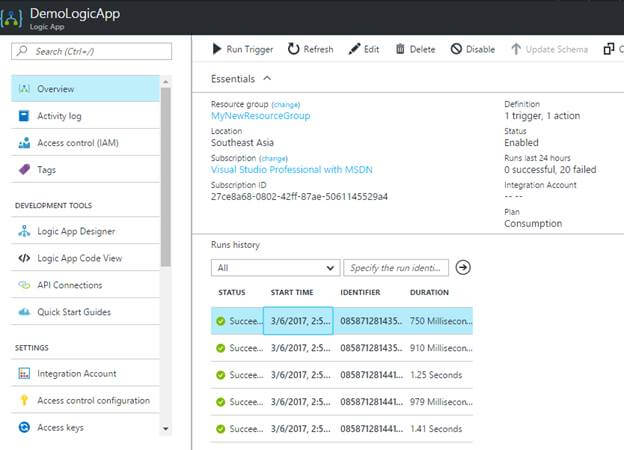
Task: Click the Edit pencil icon
Action: (x=354, y=49)
